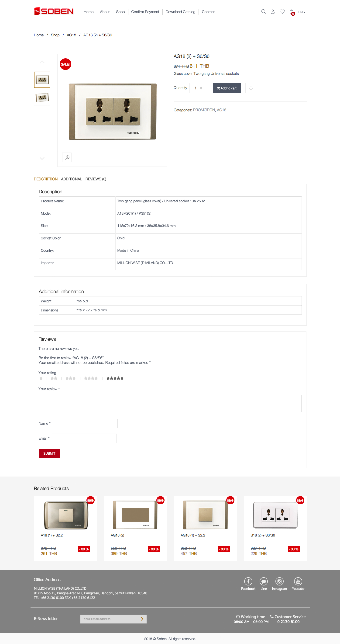Open the About menu item
Viewport: 340px width, 644px height.
[x=105, y=12]
